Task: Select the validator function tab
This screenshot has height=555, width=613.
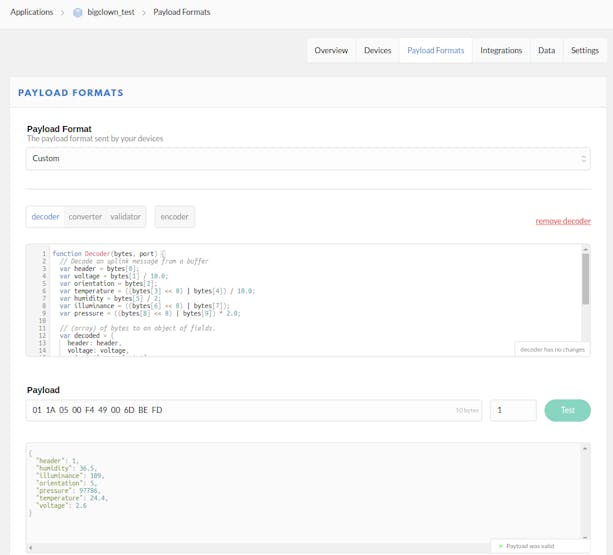Action: (125, 217)
